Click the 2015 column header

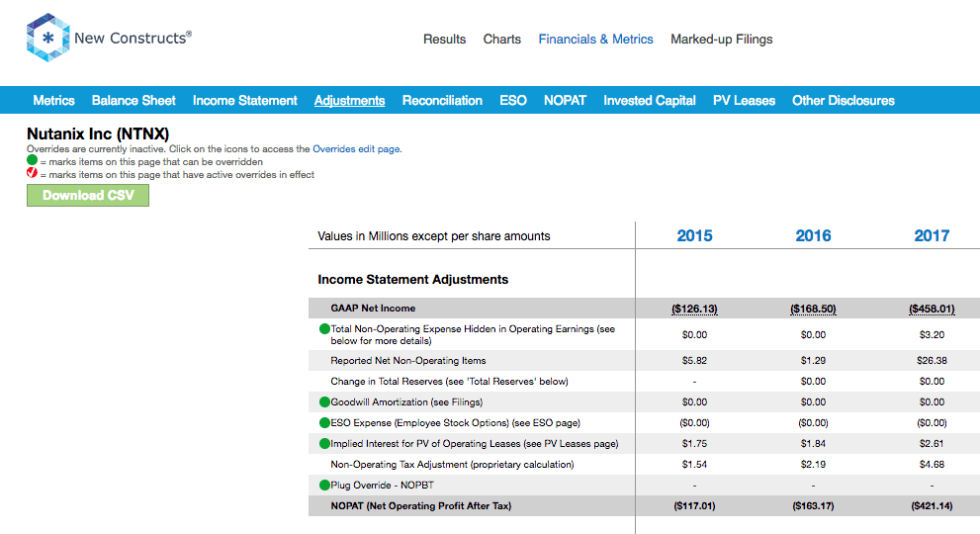[x=694, y=235]
